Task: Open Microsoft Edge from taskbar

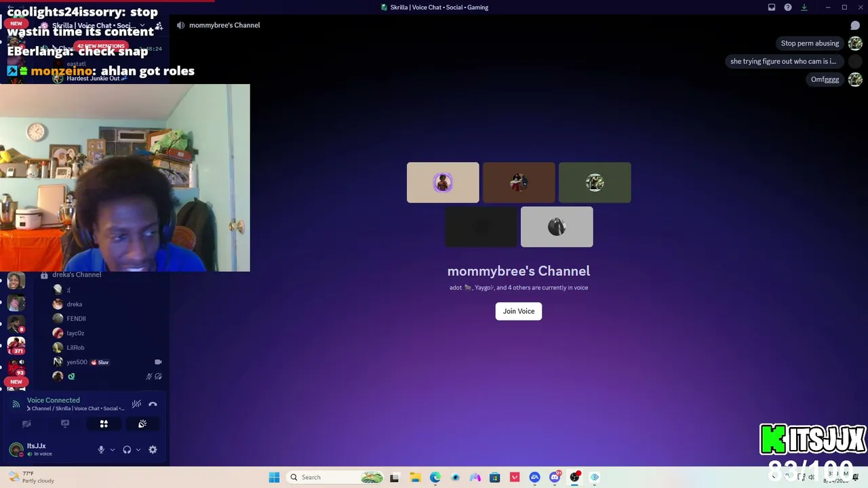Action: click(435, 477)
